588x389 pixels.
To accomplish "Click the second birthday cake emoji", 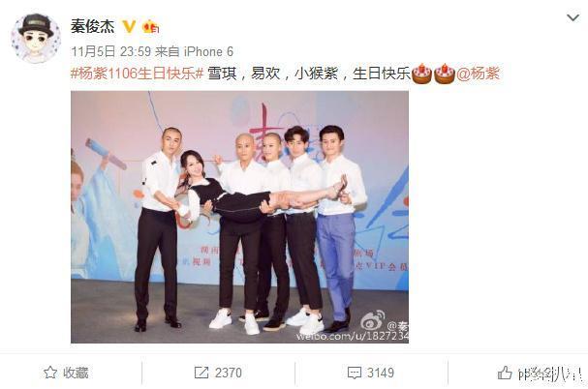I will click(445, 74).
